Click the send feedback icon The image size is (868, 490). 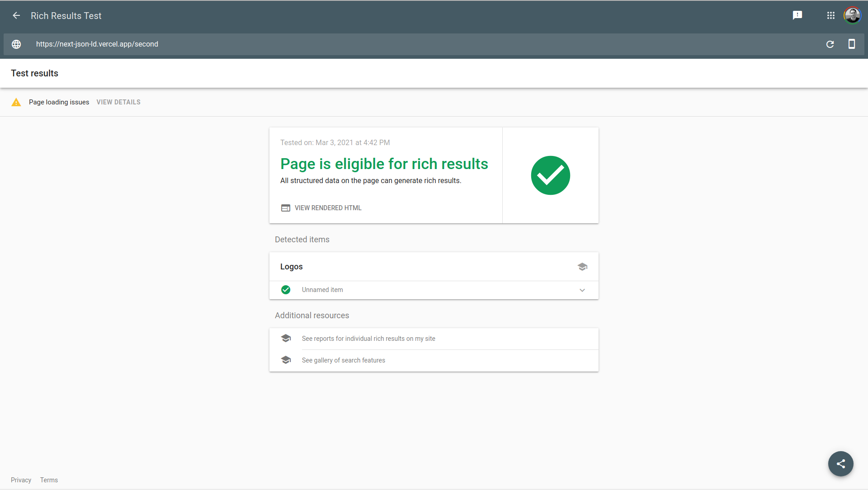(798, 15)
